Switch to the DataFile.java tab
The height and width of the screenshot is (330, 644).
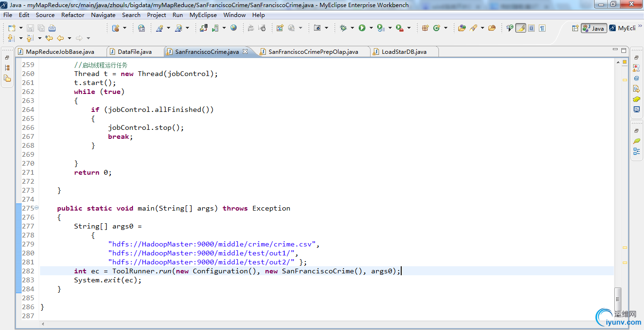[134, 51]
